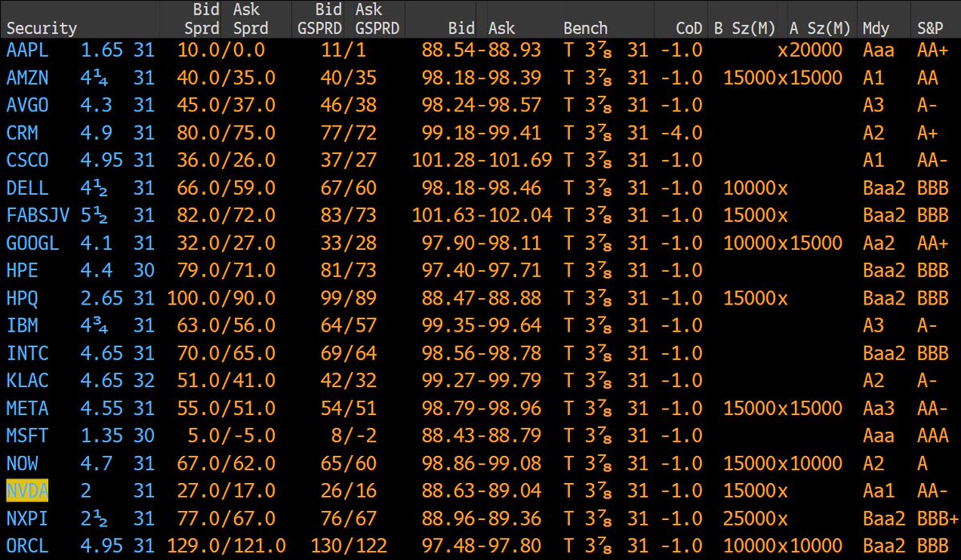961x560 pixels.
Task: Select the CSCO ticker
Action: coord(27,160)
